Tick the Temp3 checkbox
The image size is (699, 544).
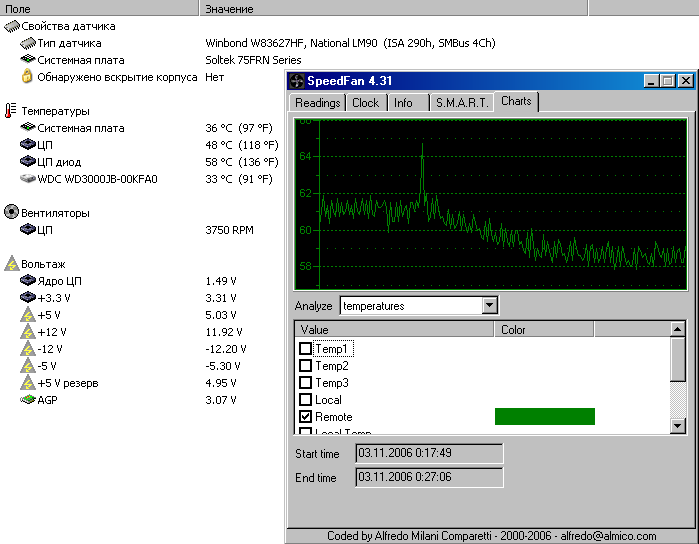click(x=306, y=383)
